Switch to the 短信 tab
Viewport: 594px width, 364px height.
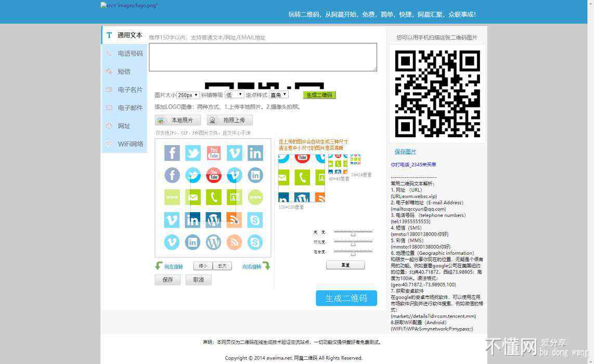tap(124, 72)
